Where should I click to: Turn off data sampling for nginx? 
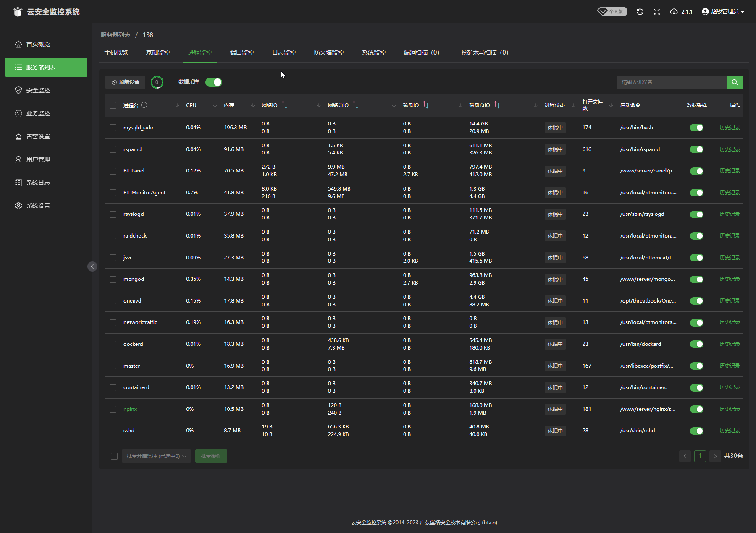click(696, 409)
